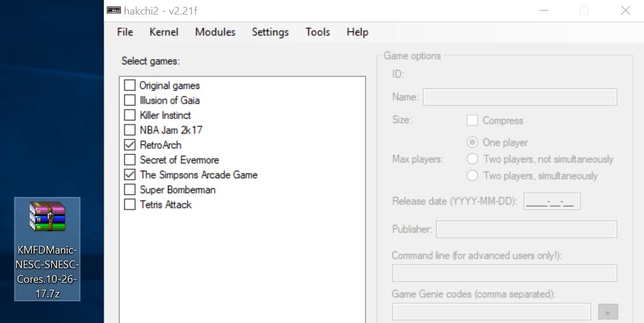Select the Original games list entry
644x323 pixels.
170,85
